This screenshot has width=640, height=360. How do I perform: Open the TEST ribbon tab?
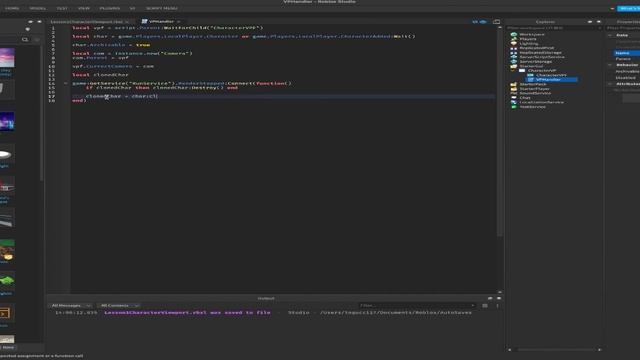[x=62, y=8]
